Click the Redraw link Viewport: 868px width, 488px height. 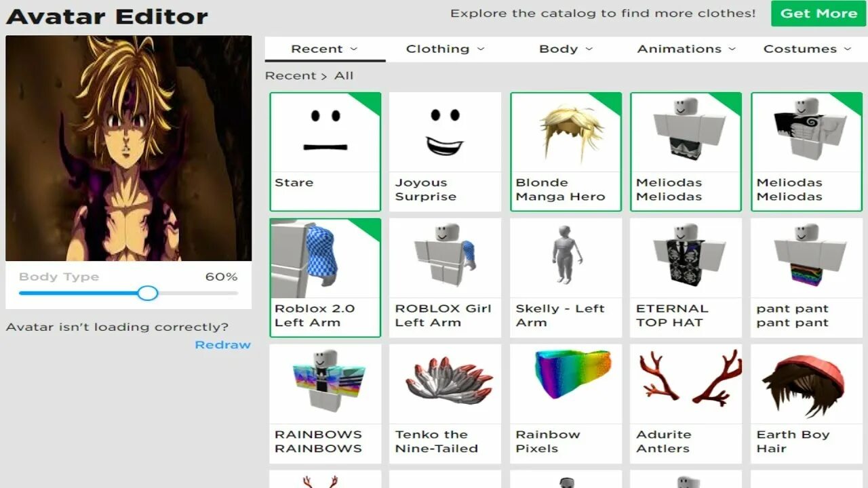click(222, 345)
